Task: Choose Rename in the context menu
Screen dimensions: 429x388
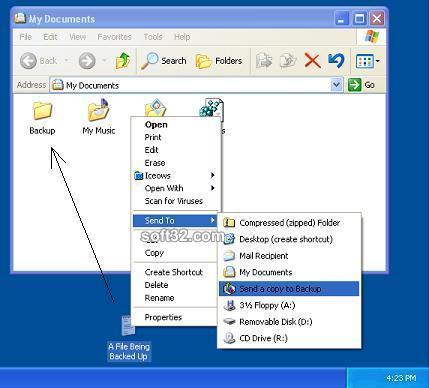Action: click(x=175, y=298)
